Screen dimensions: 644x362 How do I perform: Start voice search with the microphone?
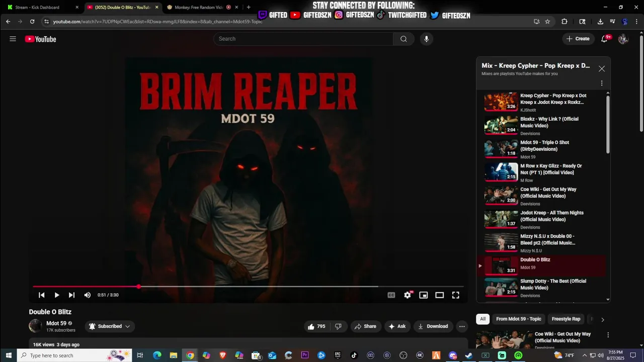(x=426, y=39)
